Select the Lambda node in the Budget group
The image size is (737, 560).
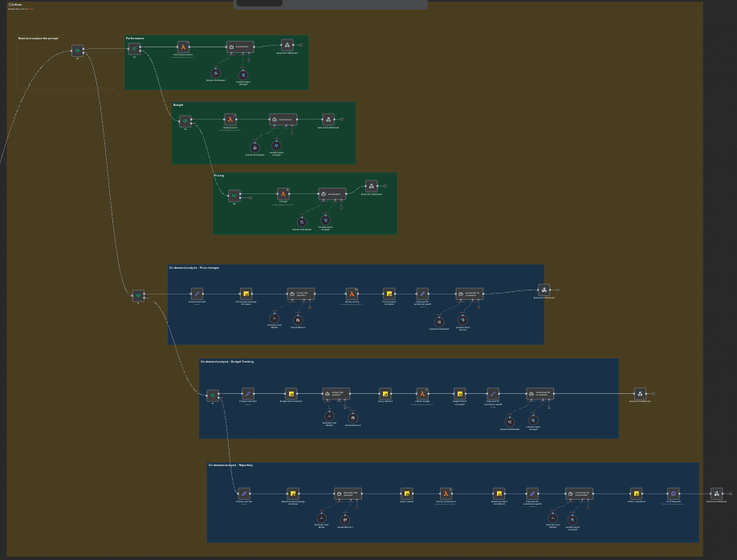[230, 120]
